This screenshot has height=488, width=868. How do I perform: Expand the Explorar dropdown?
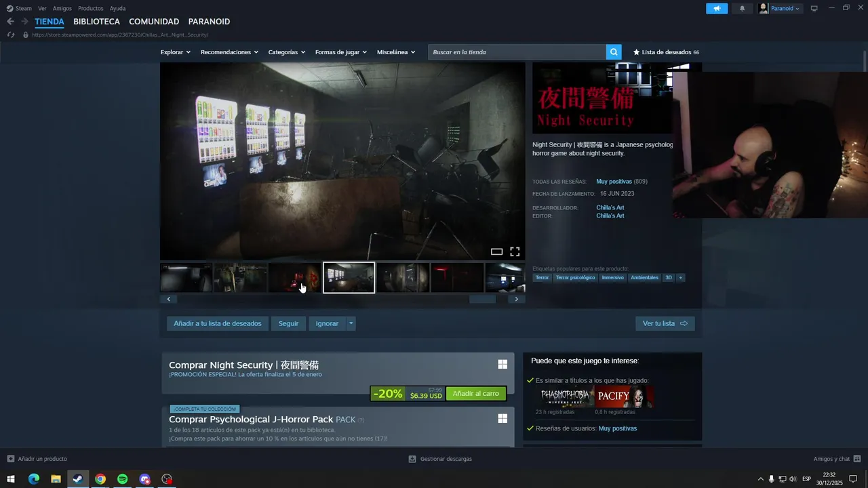[x=176, y=52]
